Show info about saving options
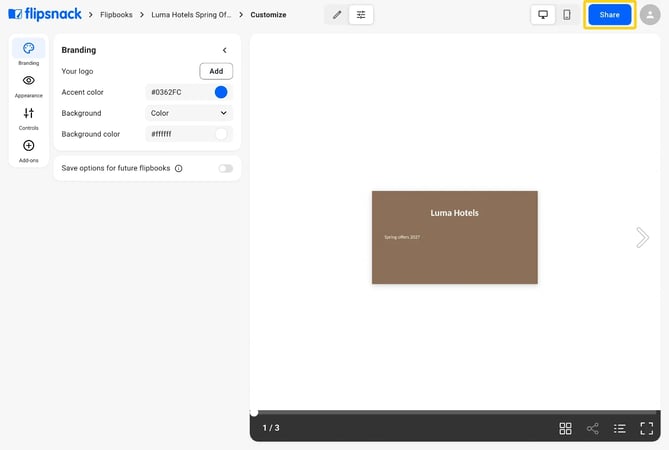The width and height of the screenshot is (669, 450). tap(179, 168)
